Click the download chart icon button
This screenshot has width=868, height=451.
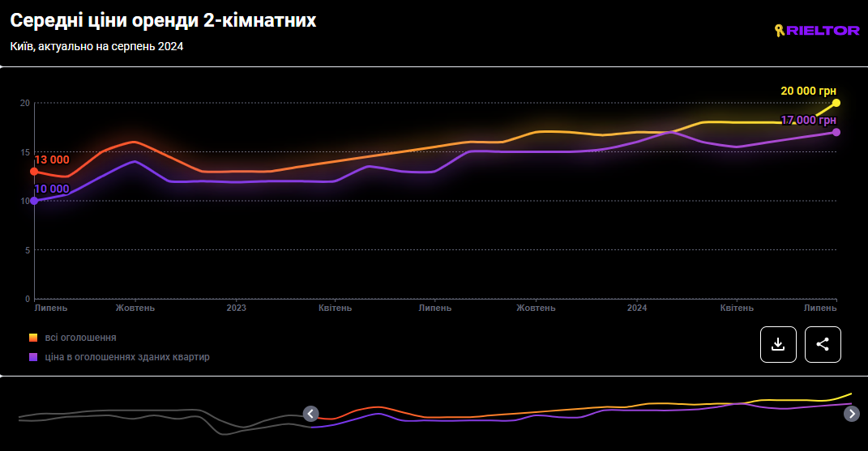pyautogui.click(x=778, y=344)
